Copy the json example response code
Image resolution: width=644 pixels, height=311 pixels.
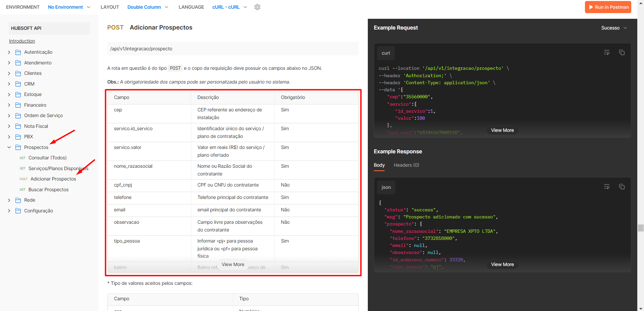pos(622,187)
